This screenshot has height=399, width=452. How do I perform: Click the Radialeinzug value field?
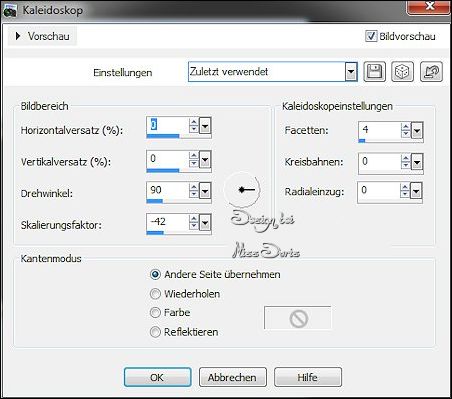pos(378,191)
